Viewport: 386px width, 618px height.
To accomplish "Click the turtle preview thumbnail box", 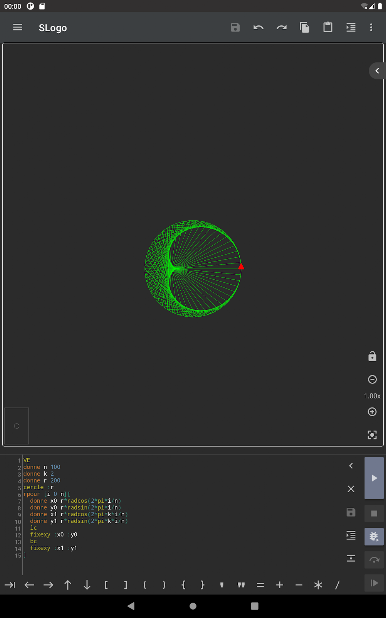I will click(17, 426).
